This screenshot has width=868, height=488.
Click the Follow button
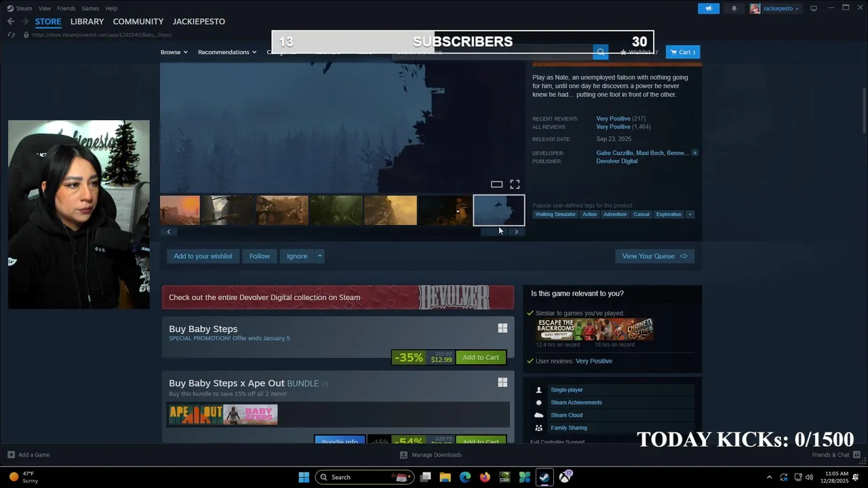pyautogui.click(x=260, y=256)
